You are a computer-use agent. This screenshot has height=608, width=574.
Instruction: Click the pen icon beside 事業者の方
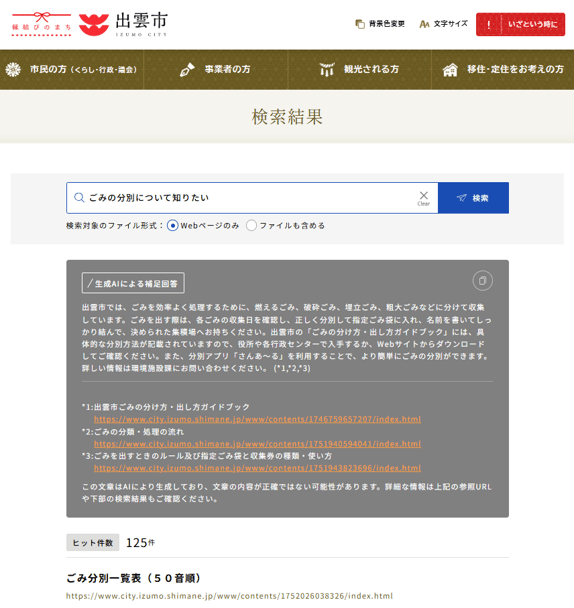(x=187, y=70)
